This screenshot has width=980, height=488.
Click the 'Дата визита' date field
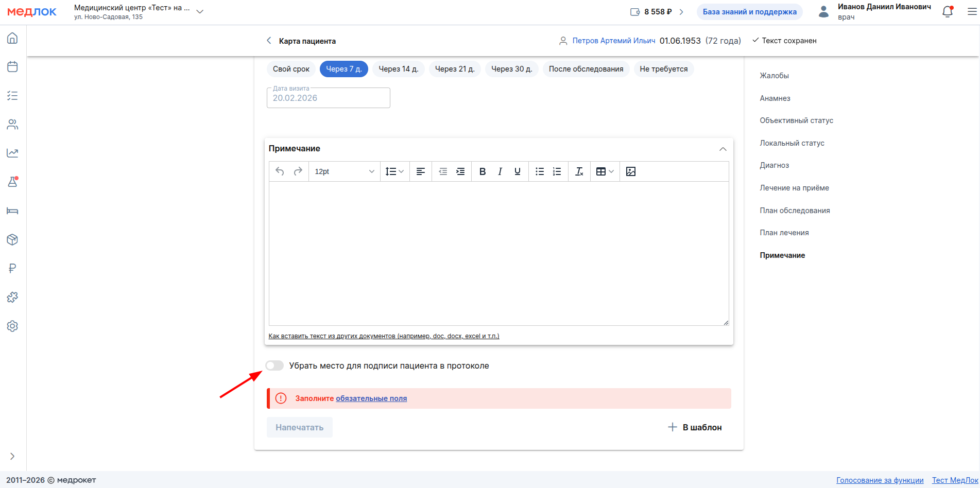[328, 98]
